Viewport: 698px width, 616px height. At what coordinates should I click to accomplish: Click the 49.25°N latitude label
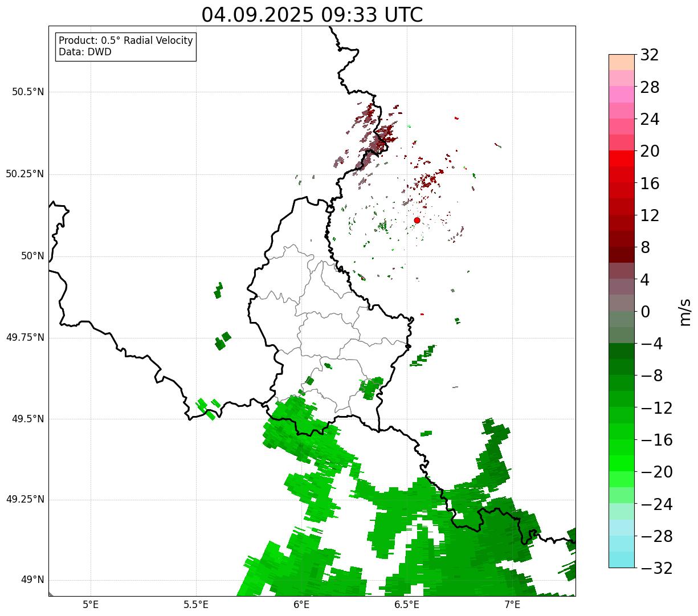click(25, 499)
